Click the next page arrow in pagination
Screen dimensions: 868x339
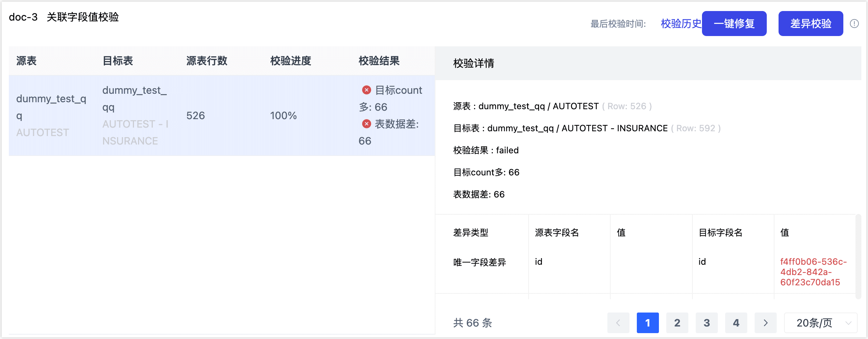pyautogui.click(x=766, y=323)
